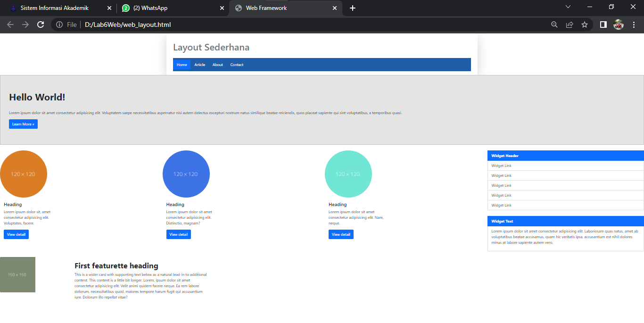Viewport: 644px width, 323px height.
Task: Open a new tab with the plus button
Action: pyautogui.click(x=352, y=8)
